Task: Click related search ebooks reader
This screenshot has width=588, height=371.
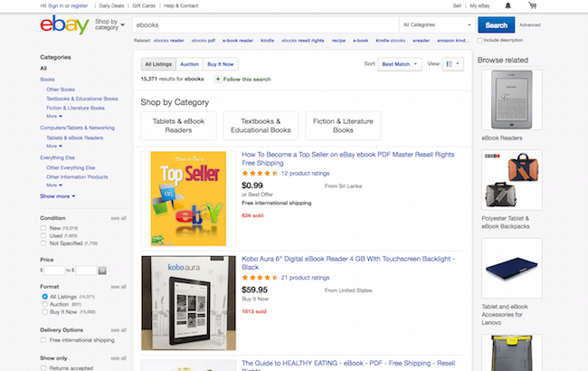Action: [x=169, y=41]
